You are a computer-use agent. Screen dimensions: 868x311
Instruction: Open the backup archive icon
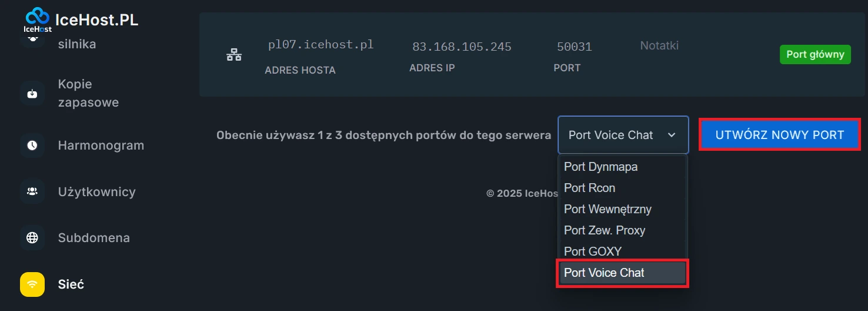pos(32,94)
